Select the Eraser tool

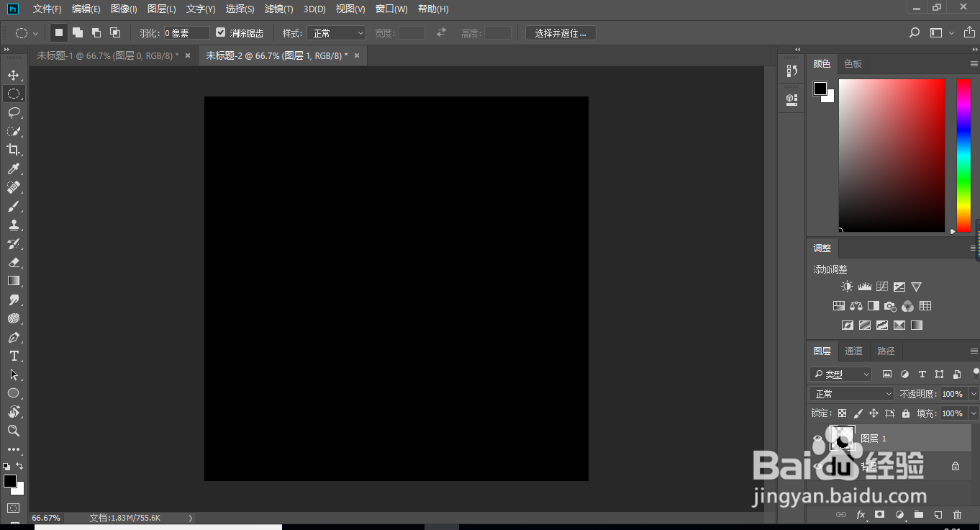click(13, 262)
